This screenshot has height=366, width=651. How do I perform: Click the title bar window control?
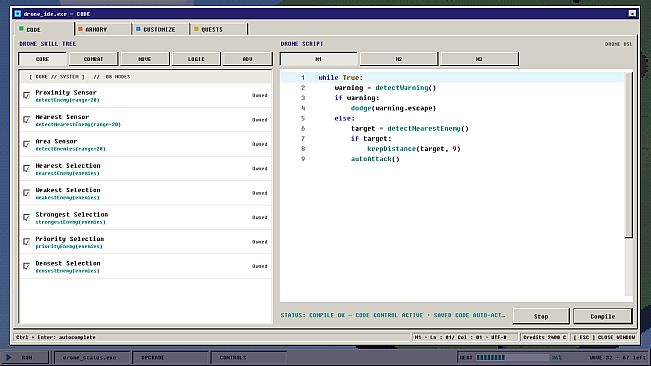632,14
